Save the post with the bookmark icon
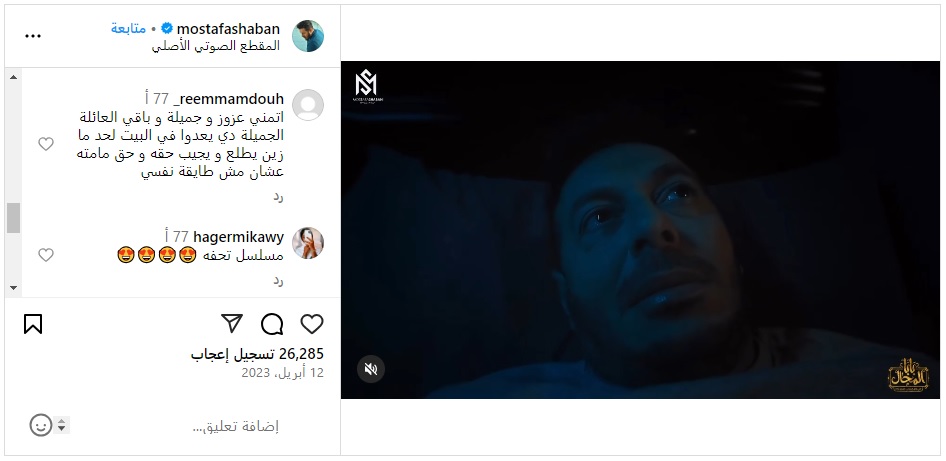Viewport: 946px width, 461px height. (x=33, y=324)
